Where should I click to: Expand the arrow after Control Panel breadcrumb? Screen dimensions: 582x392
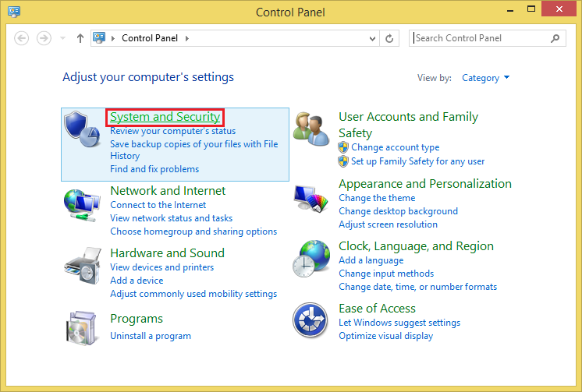pos(187,38)
